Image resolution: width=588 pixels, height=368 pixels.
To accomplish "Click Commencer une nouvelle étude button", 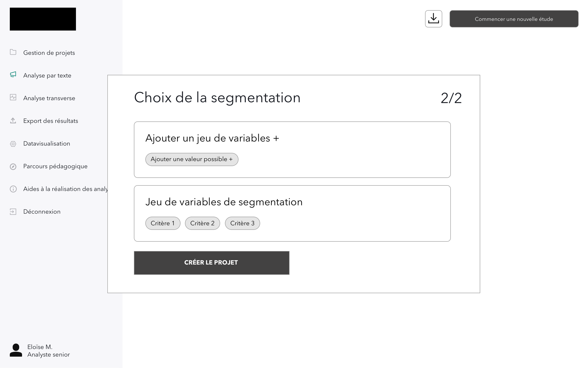I will point(514,19).
